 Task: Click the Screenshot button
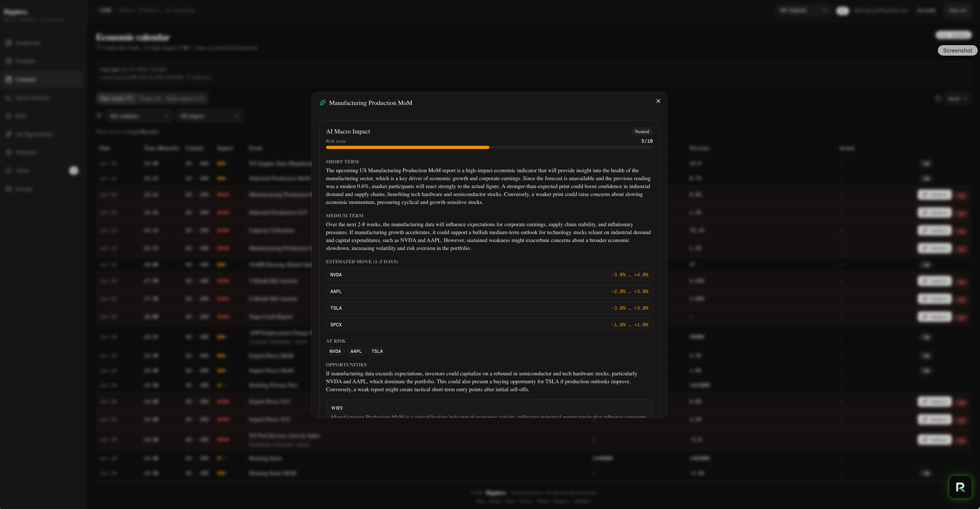click(x=957, y=50)
